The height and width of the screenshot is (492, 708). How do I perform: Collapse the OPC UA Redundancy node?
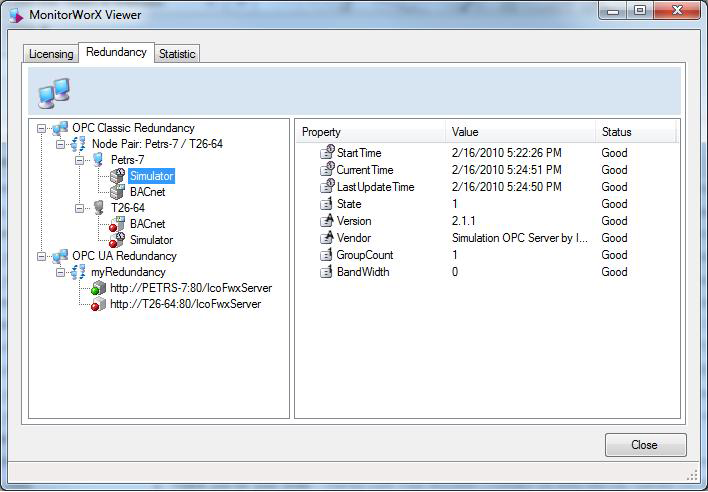click(42, 256)
